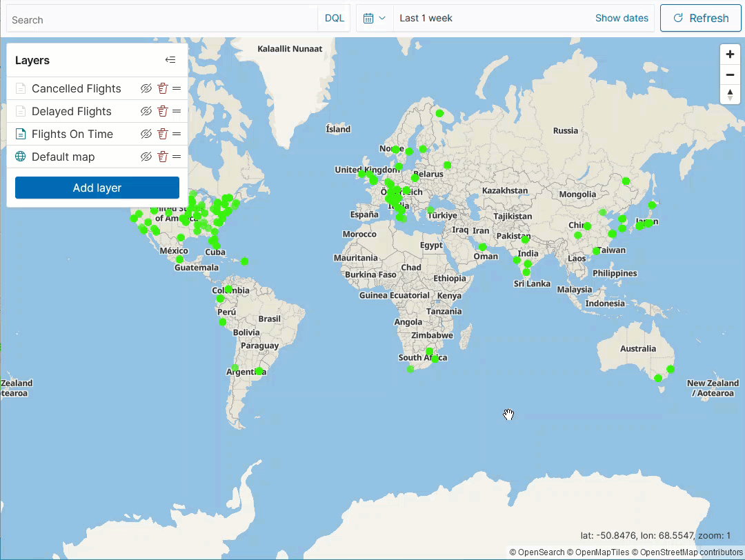Click the Layers panel heading
The image size is (745, 560).
(x=32, y=60)
